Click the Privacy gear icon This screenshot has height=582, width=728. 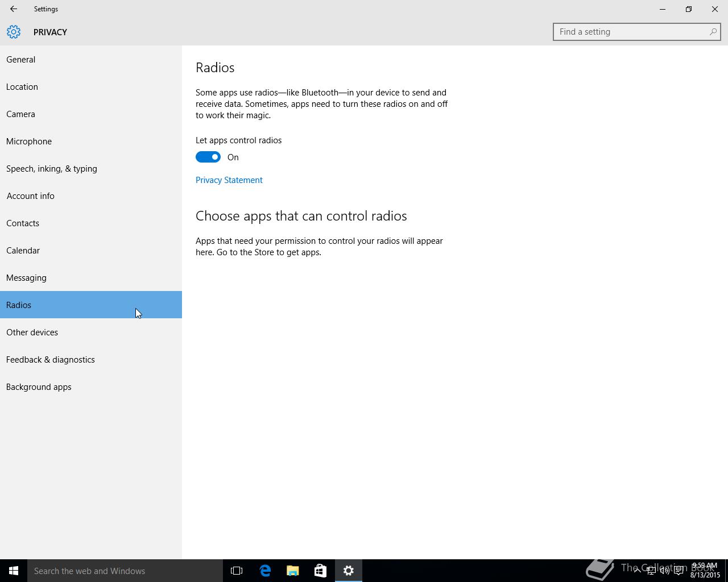tap(14, 32)
